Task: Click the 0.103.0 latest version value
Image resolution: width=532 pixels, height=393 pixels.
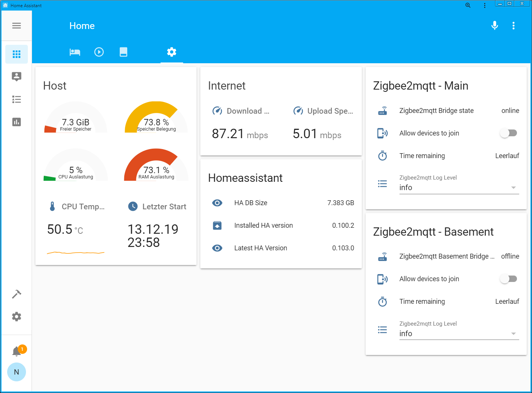Action: pyautogui.click(x=343, y=248)
